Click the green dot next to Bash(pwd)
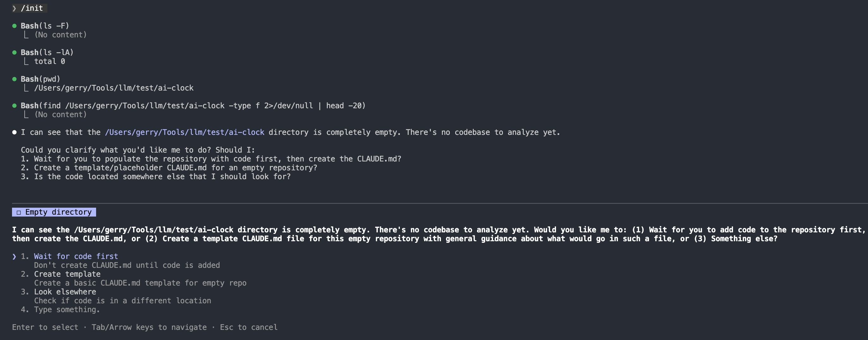 (x=15, y=79)
